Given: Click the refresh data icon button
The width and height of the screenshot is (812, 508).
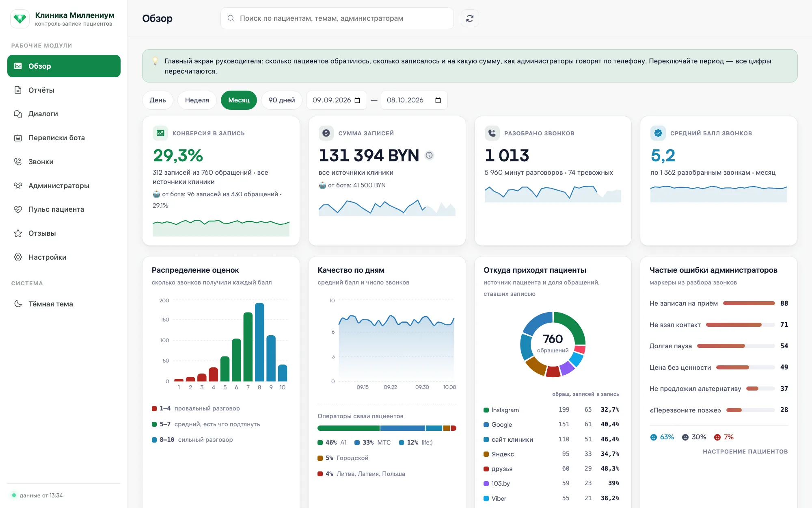Looking at the screenshot, I should (470, 18).
